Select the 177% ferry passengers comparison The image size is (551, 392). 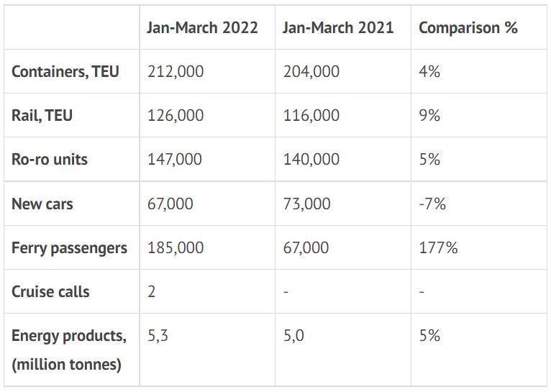pos(438,247)
